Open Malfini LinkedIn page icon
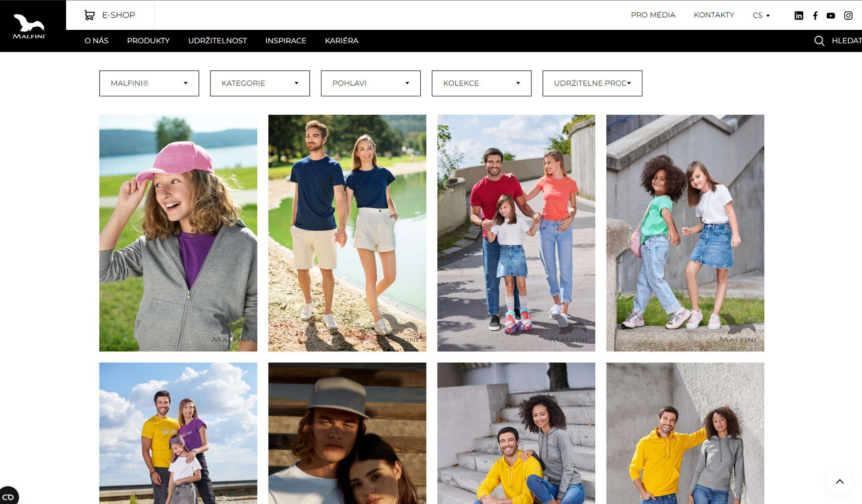This screenshot has height=504, width=862. pos(799,15)
